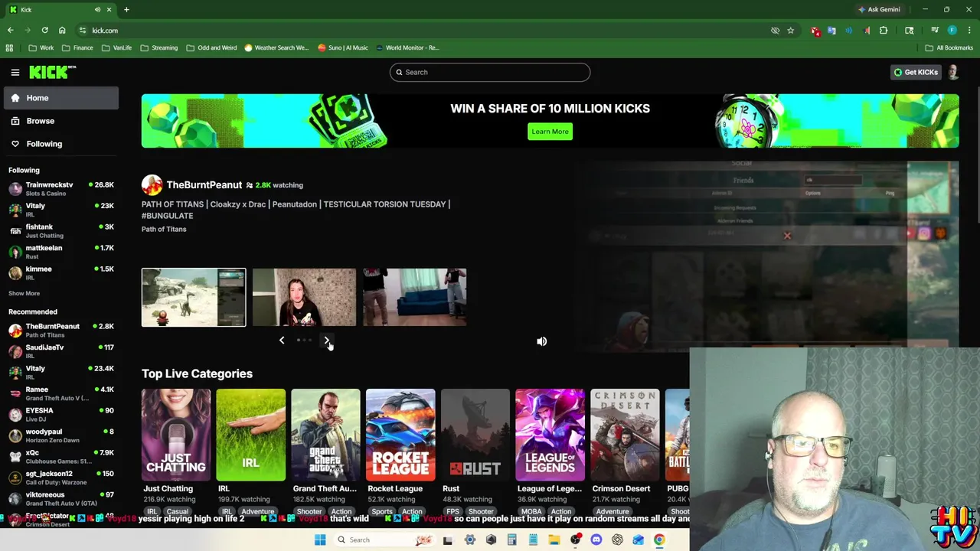Open xQc channel in Recommended list
980x551 pixels.
point(61,456)
